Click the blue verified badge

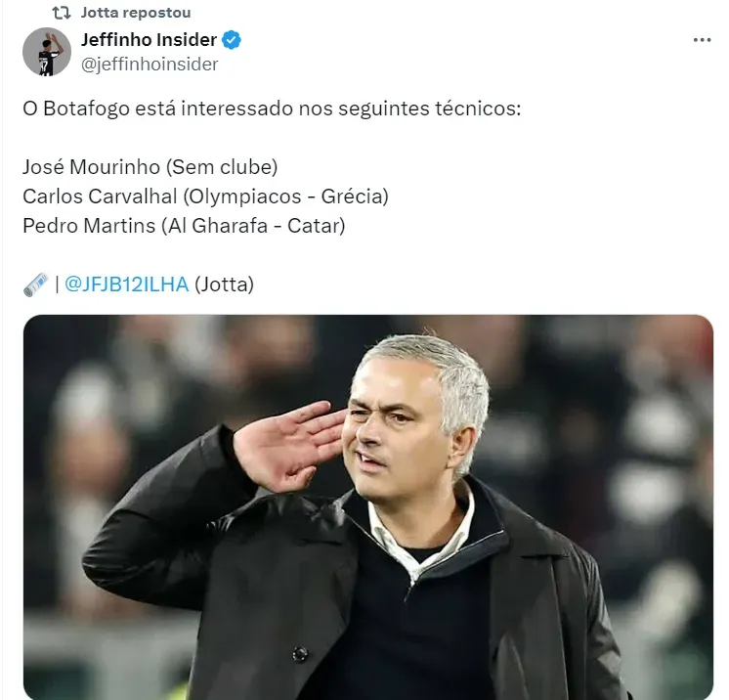[231, 40]
